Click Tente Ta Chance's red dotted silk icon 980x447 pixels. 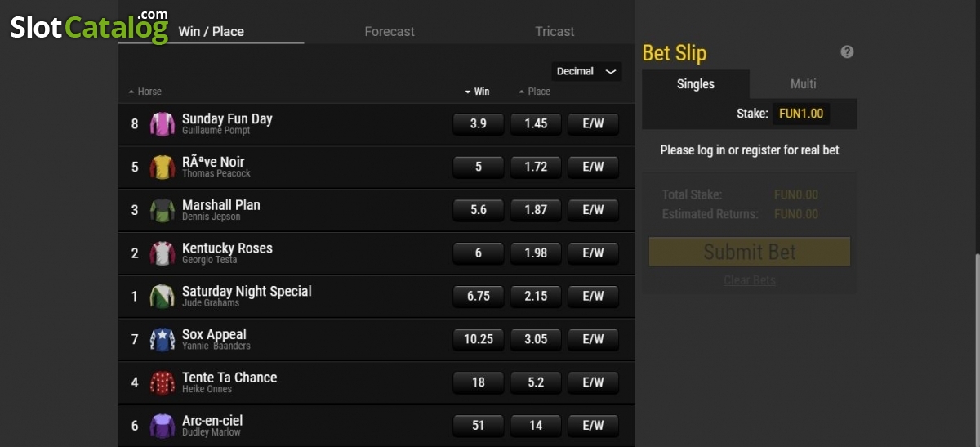[163, 382]
